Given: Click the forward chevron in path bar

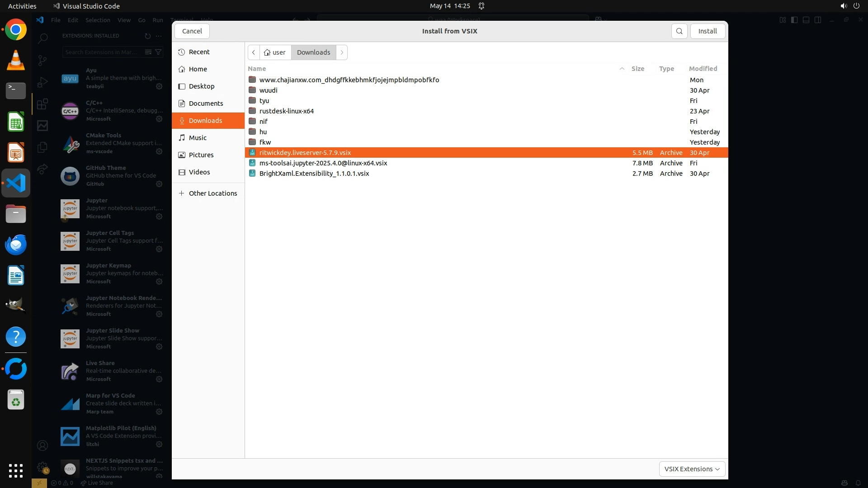Looking at the screenshot, I should (342, 52).
